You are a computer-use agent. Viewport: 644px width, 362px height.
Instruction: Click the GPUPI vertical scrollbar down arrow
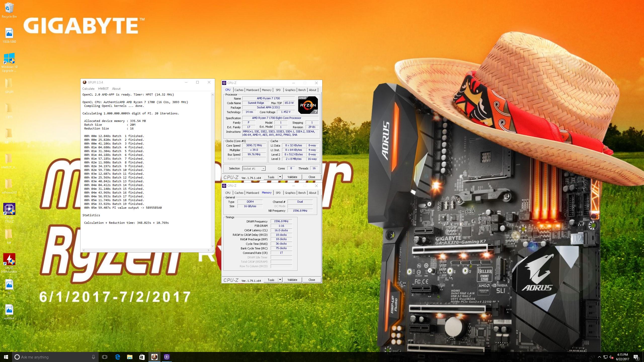click(x=213, y=246)
